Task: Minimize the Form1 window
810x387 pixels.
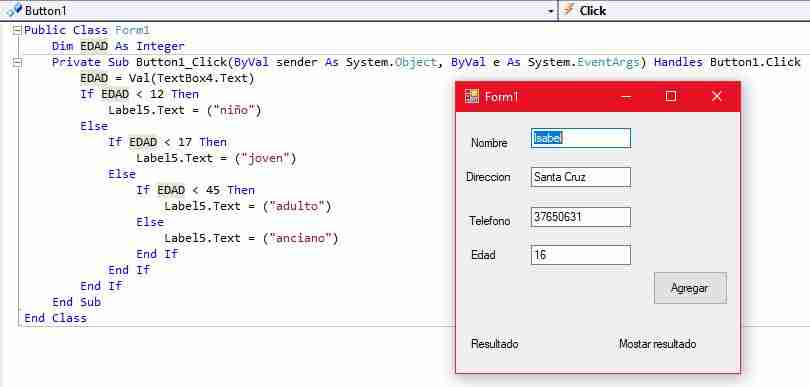Action: click(626, 96)
